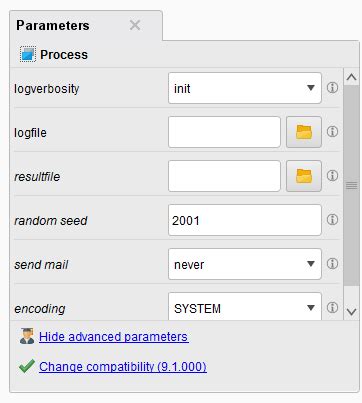Click info icon next to random seed
The width and height of the screenshot is (362, 403).
point(332,220)
